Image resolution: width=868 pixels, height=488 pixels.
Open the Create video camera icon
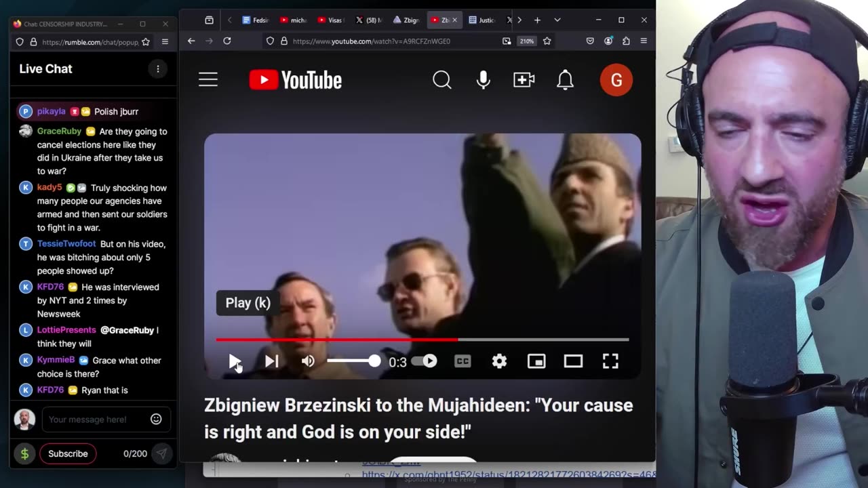[524, 80]
